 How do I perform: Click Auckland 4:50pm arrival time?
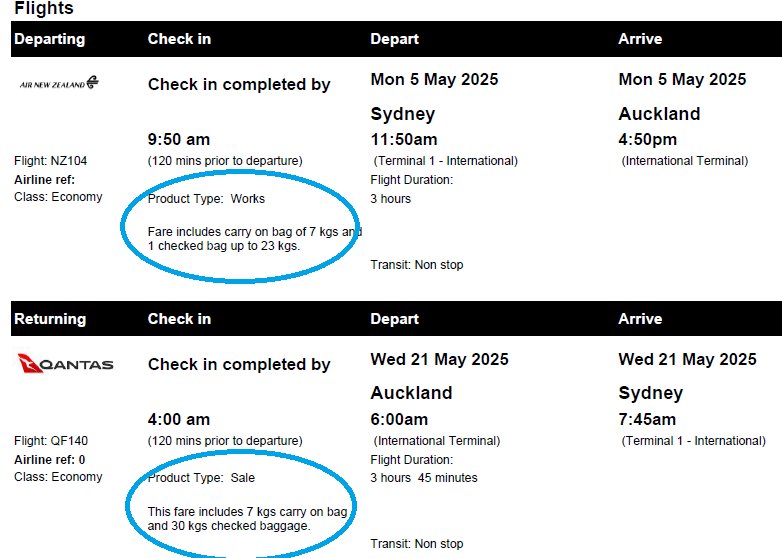pyautogui.click(x=647, y=139)
